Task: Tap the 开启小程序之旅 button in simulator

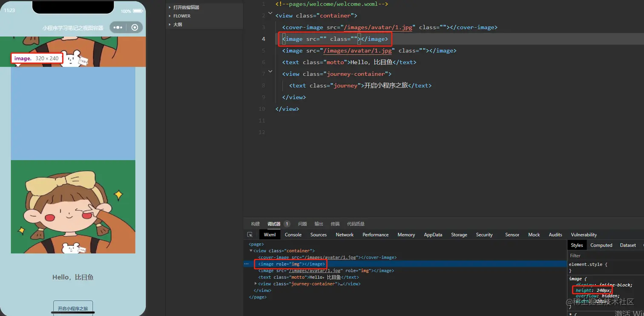Action: tap(73, 308)
